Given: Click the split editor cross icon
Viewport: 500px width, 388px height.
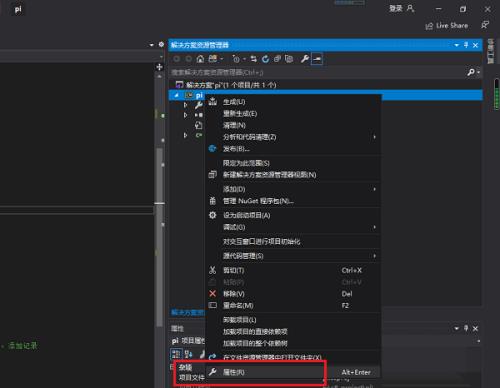Looking at the screenshot, I should point(159,67).
